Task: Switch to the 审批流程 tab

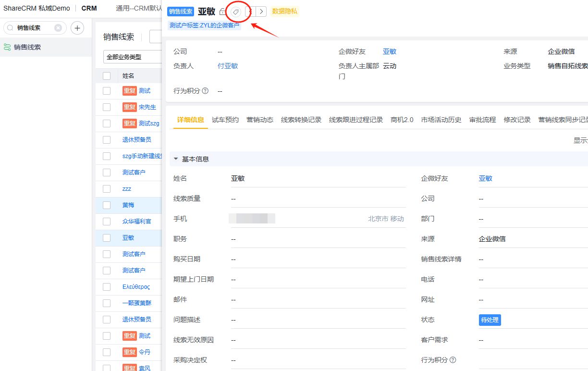Action: click(x=483, y=120)
